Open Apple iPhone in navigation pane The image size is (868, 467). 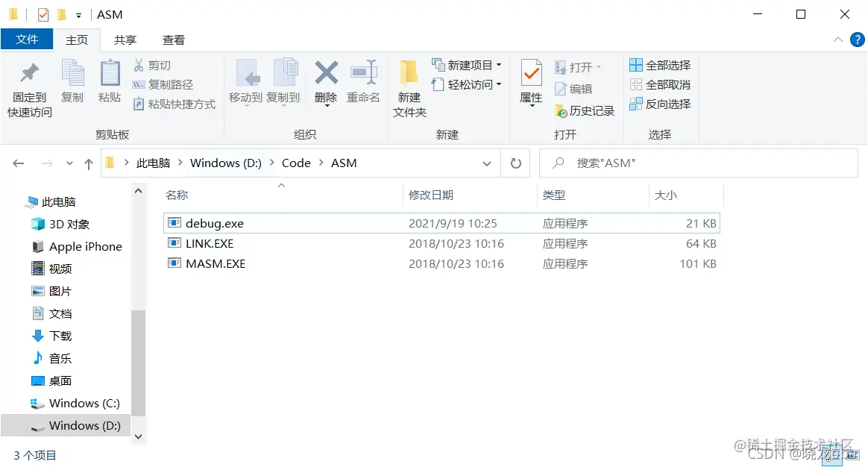[x=77, y=246]
